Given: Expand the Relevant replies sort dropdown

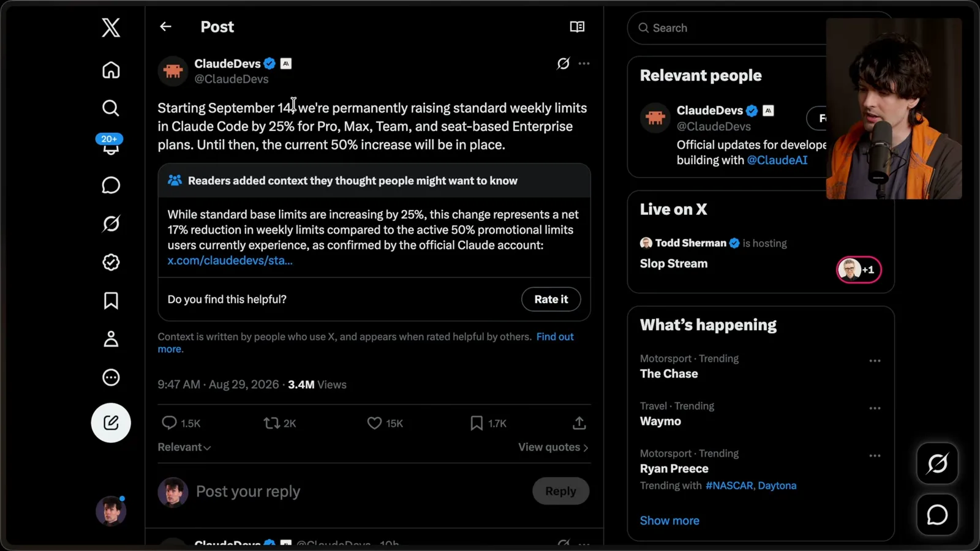Looking at the screenshot, I should [184, 448].
